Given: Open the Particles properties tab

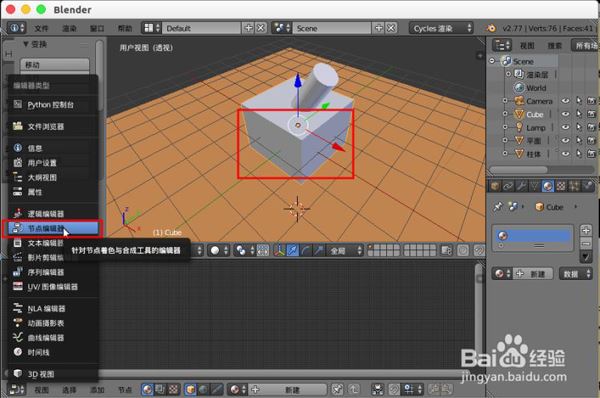Looking at the screenshot, I should click(574, 186).
